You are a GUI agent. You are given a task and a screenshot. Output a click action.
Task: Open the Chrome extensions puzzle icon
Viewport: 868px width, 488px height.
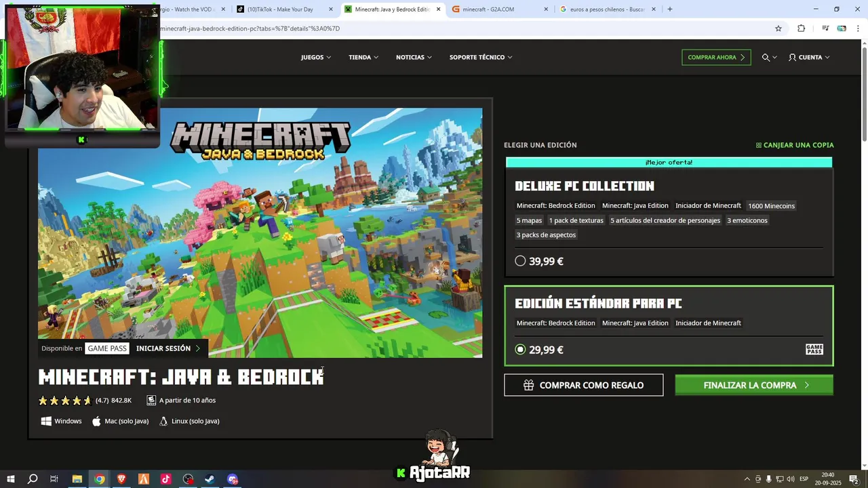coord(801,28)
